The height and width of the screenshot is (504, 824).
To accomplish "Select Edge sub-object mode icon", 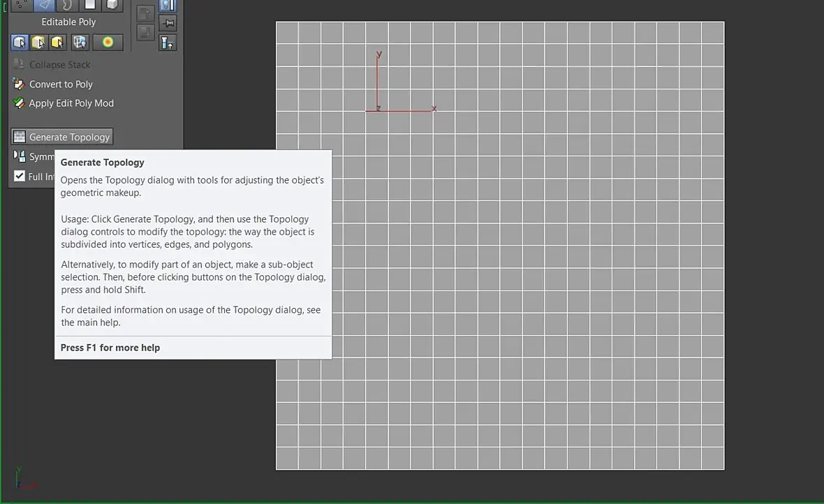I will point(44,5).
